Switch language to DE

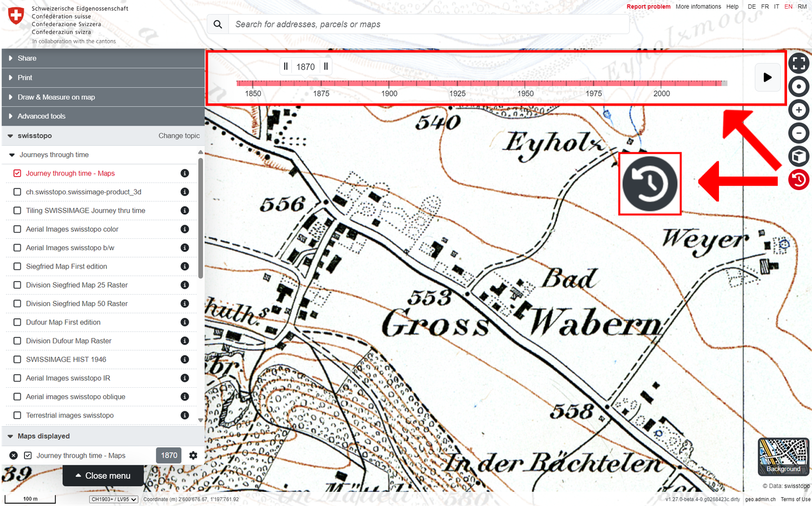point(751,6)
